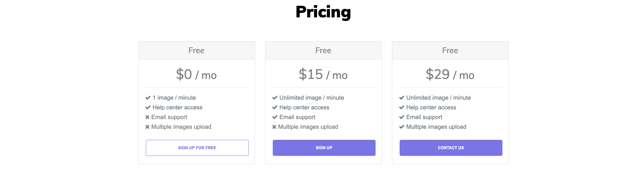Click the "Pricing" page heading
This screenshot has width=644, height=191.
coord(323,12)
